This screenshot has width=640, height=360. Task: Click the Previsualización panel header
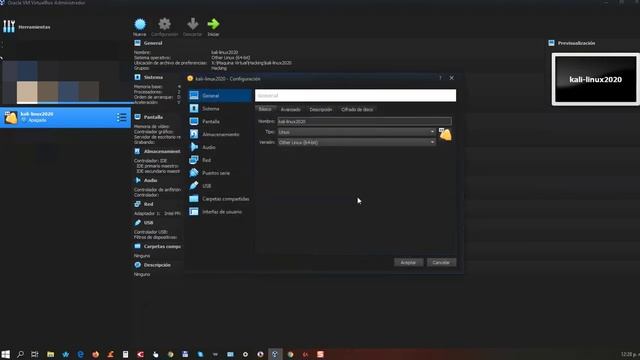coord(572,43)
